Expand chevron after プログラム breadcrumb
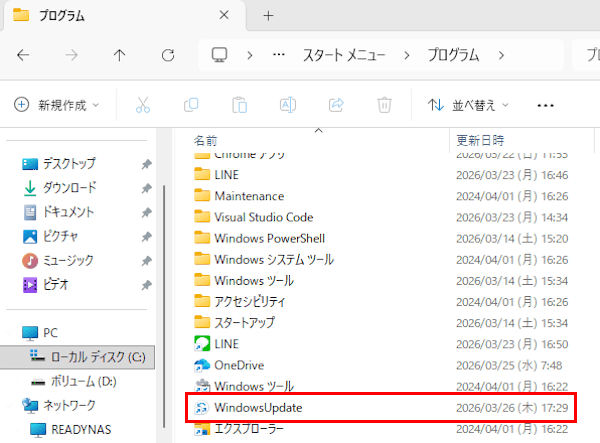 (501, 55)
